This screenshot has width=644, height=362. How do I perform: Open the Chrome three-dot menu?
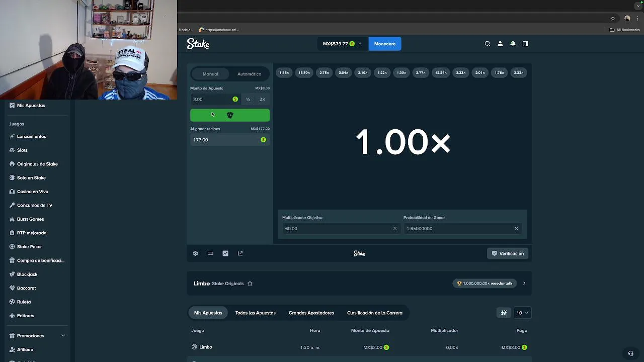point(637,19)
